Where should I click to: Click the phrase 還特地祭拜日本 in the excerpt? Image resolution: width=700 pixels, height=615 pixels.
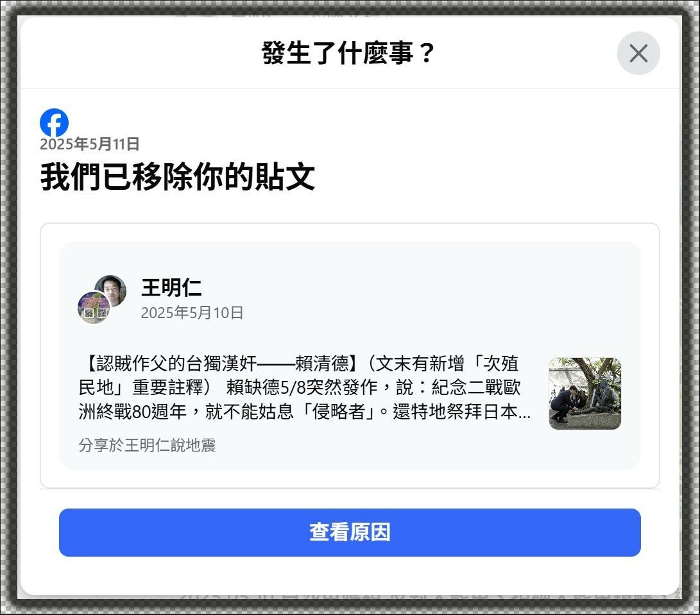(456, 412)
